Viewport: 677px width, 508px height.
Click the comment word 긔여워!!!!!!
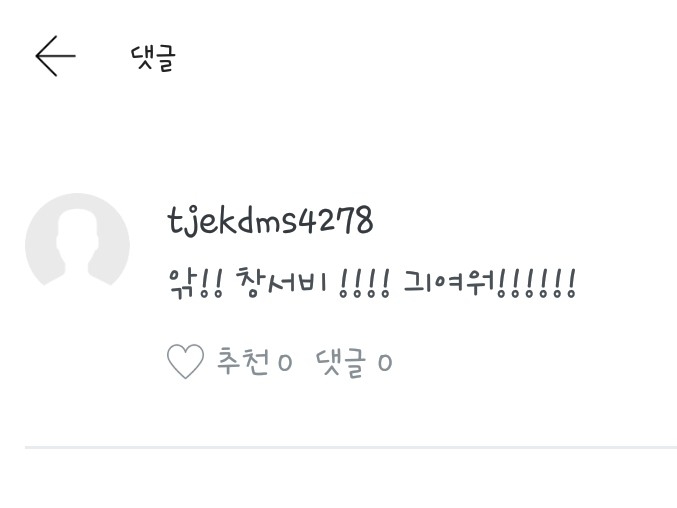pos(490,284)
